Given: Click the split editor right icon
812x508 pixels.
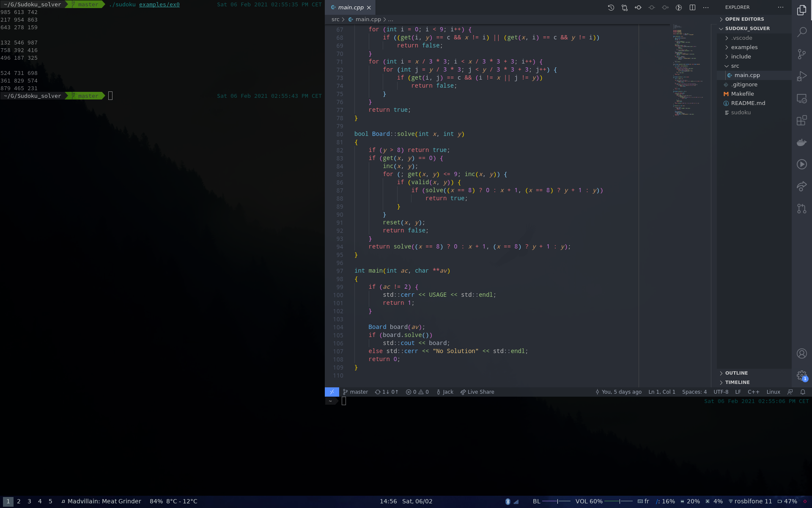Looking at the screenshot, I should [692, 8].
